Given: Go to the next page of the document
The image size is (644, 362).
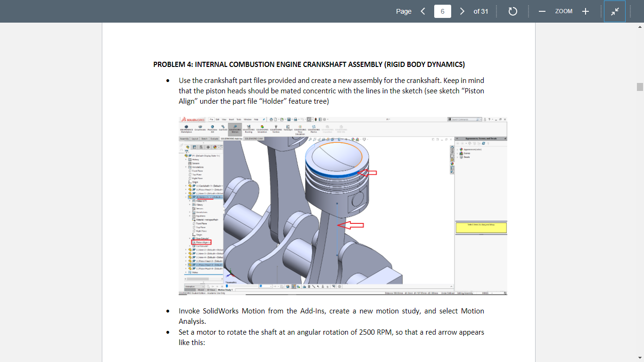Looking at the screenshot, I should (x=462, y=11).
